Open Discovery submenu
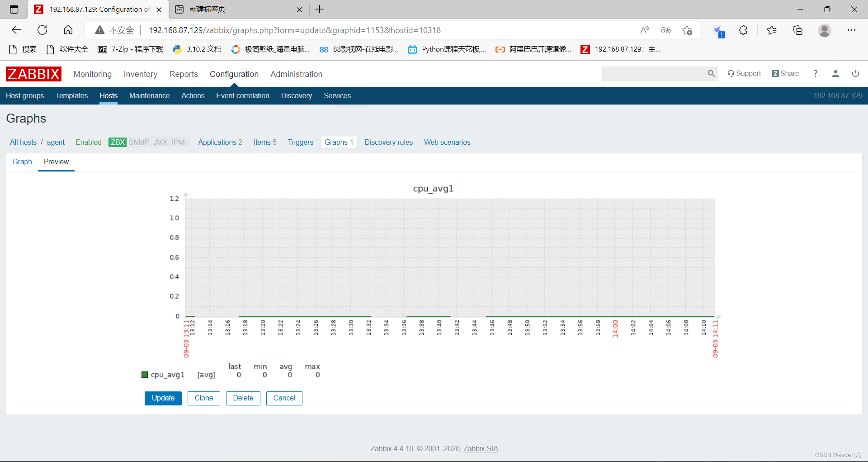The image size is (868, 462). [x=297, y=96]
